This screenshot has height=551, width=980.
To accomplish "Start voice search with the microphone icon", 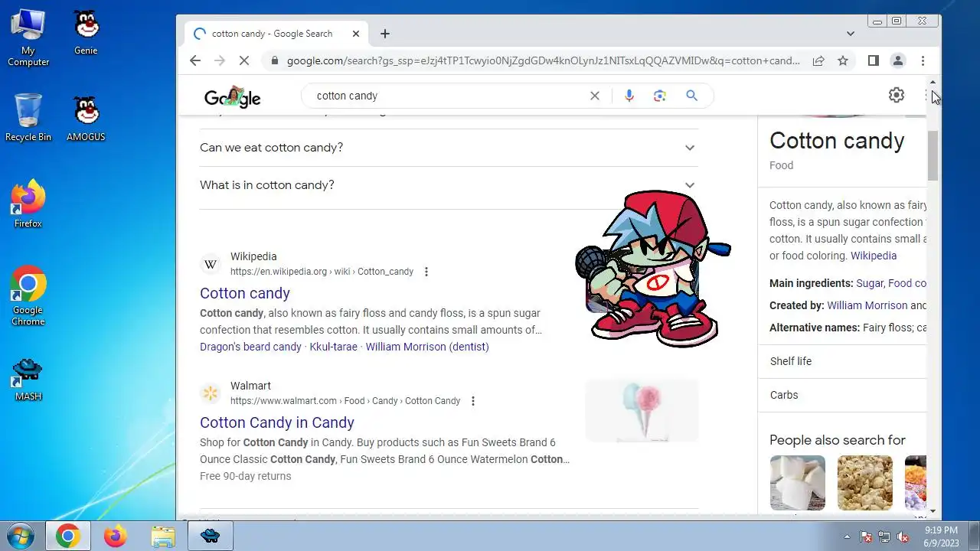I will [629, 96].
